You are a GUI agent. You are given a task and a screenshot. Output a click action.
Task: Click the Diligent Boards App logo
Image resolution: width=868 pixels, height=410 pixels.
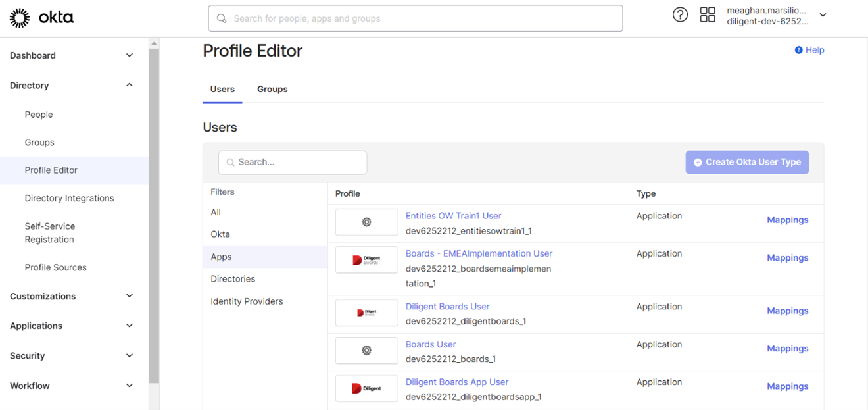tap(366, 388)
